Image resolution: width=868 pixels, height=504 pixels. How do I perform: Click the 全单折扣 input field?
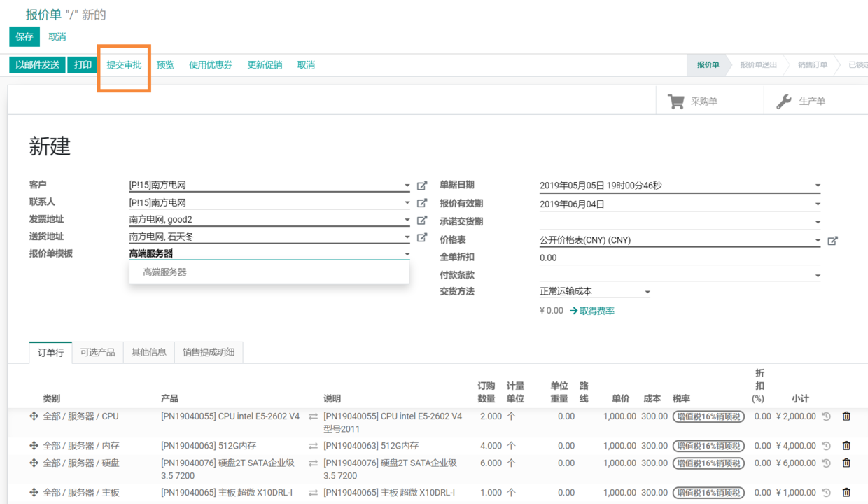(680, 258)
